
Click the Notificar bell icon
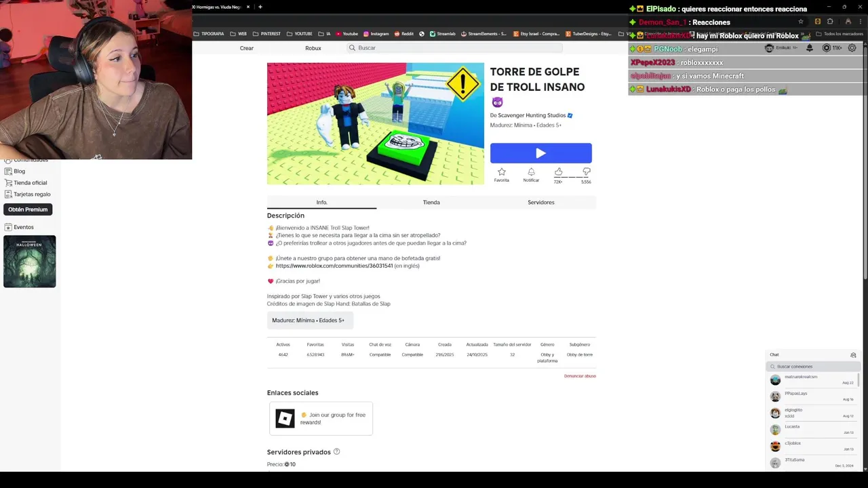531,172
